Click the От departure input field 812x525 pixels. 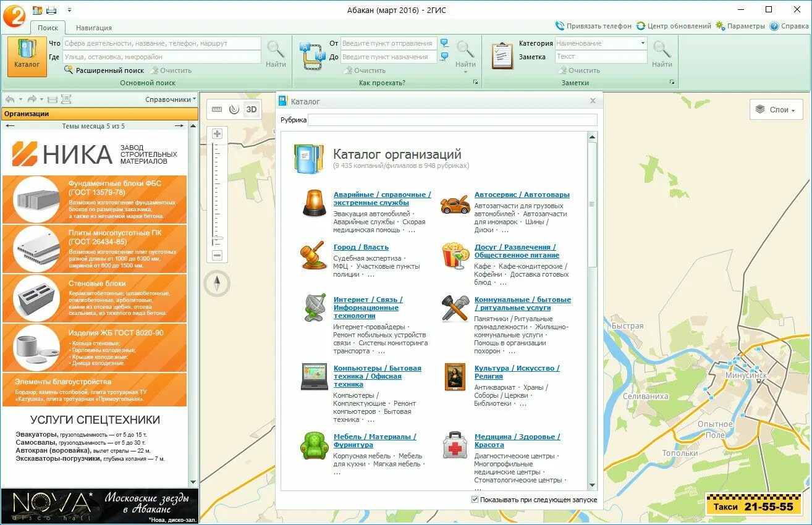[x=389, y=43]
